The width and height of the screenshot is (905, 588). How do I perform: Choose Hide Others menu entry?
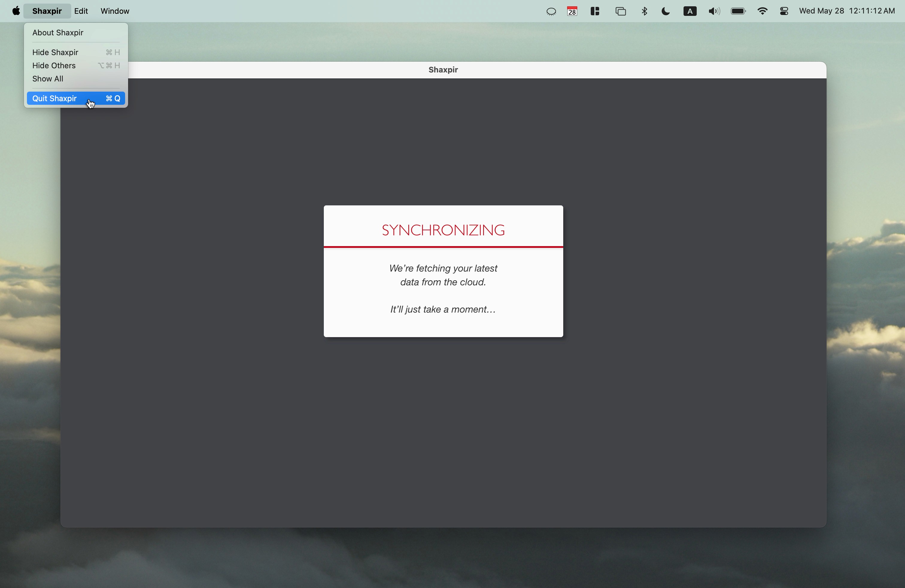[54, 66]
